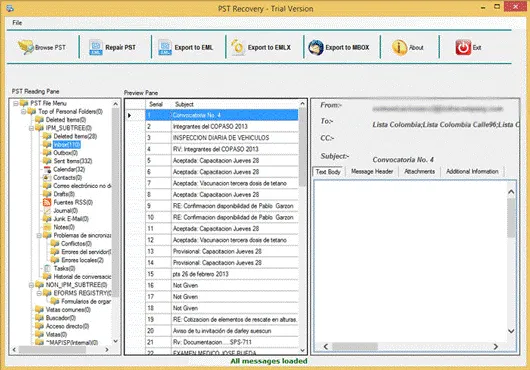Click the Junk E-Mail(0) folder icon
530x370 pixels.
click(47, 219)
